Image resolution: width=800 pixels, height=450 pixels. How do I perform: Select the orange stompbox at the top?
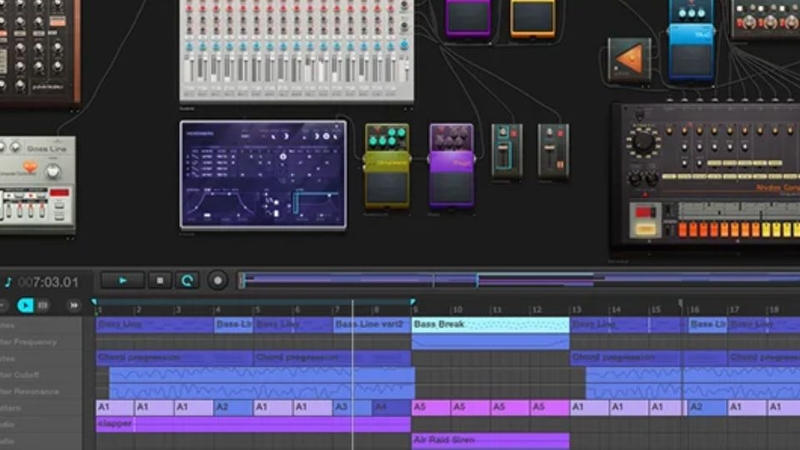click(x=533, y=19)
